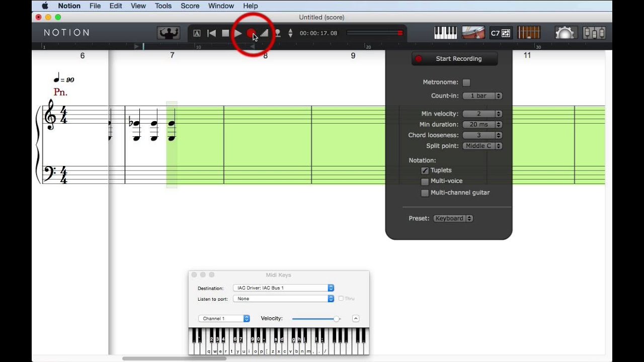This screenshot has height=362, width=644.
Task: Open the mixer faders icon
Action: coord(594,33)
